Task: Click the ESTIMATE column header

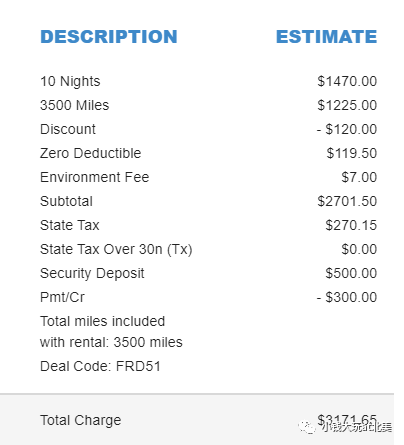Action: coord(326,37)
